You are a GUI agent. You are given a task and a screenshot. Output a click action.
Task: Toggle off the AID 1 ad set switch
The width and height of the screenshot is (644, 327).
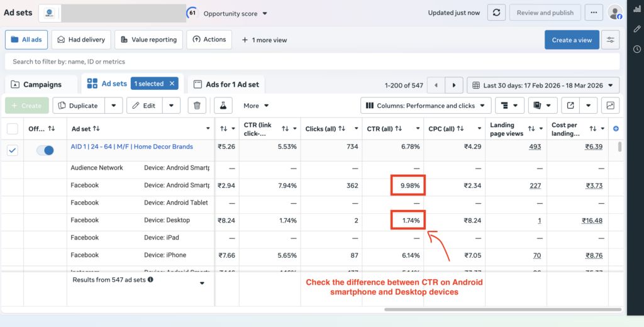(45, 150)
